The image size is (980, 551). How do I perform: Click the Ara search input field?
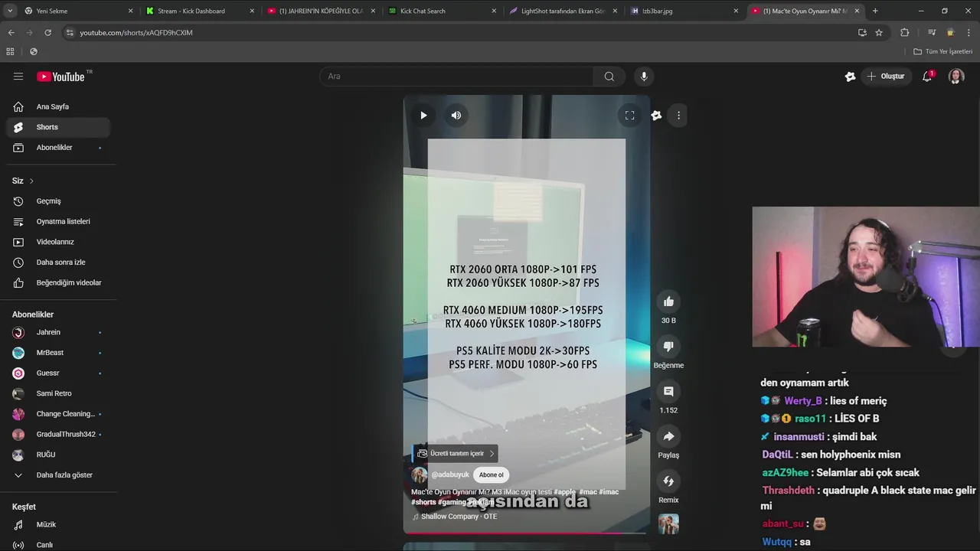coord(456,77)
